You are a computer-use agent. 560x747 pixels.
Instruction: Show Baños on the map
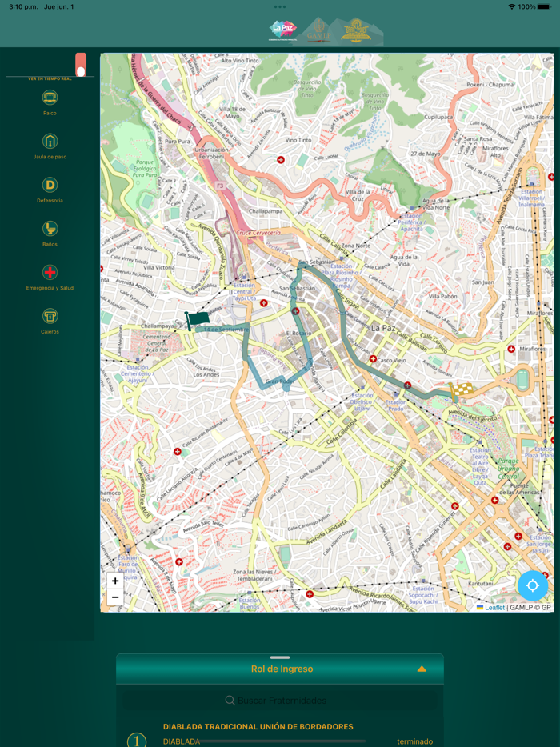click(50, 229)
